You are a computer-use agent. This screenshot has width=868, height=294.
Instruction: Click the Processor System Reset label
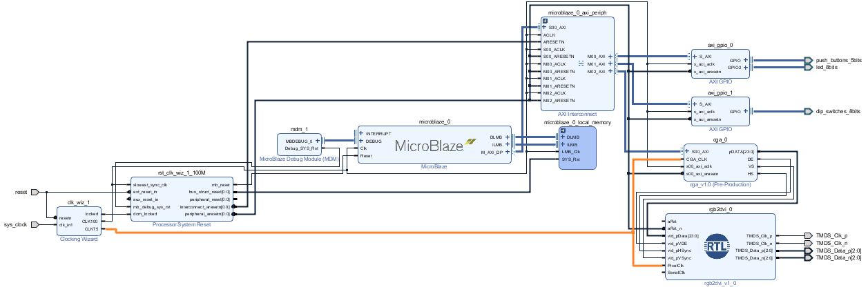(x=182, y=224)
